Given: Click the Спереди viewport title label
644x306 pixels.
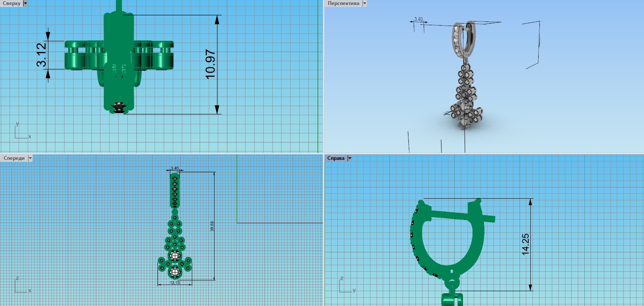Looking at the screenshot, I should (x=13, y=158).
